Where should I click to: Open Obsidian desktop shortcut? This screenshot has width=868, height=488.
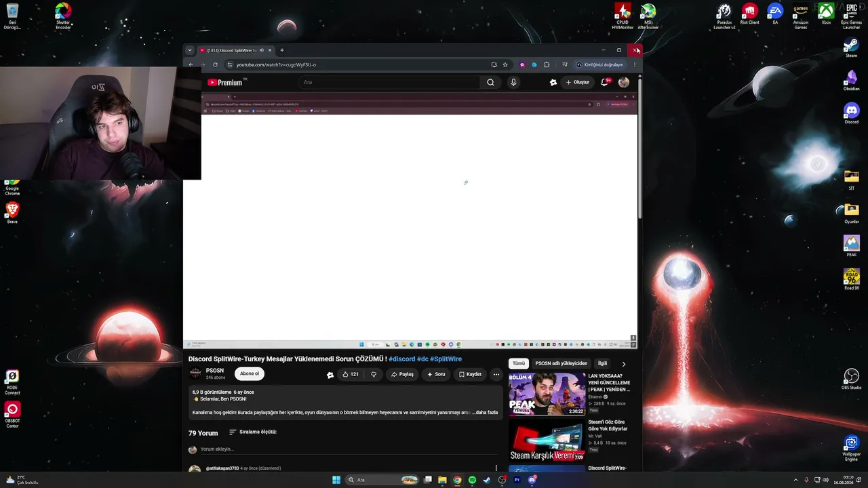point(852,81)
